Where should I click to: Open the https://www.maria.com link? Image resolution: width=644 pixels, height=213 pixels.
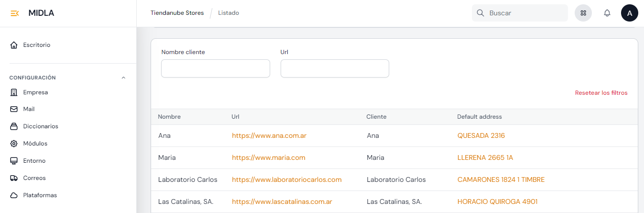pyautogui.click(x=268, y=157)
